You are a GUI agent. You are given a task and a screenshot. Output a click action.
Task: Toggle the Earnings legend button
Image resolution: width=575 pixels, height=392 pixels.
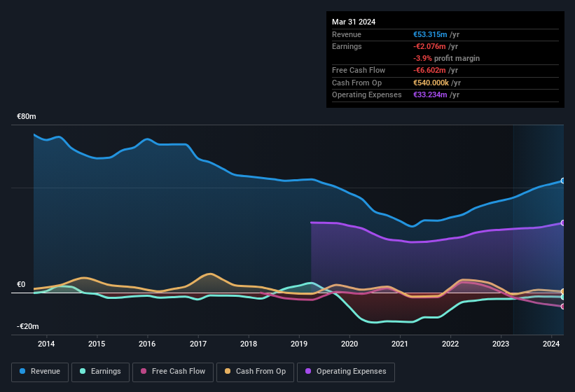point(100,372)
